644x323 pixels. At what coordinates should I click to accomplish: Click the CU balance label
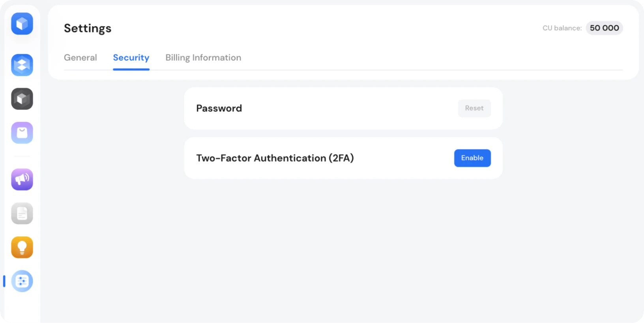(x=562, y=28)
